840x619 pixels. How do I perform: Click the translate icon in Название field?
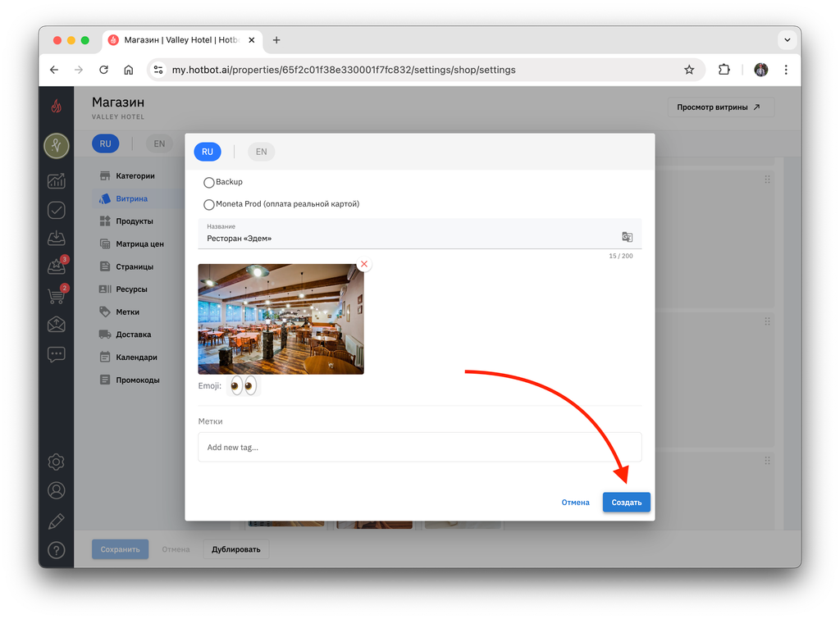(x=627, y=237)
